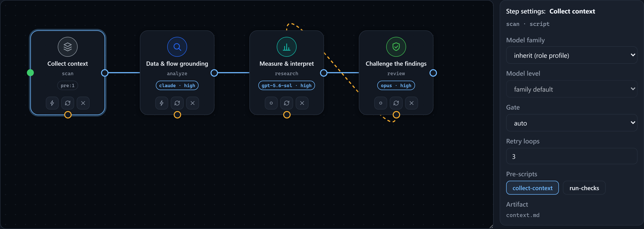Click the Retry loops input field
Viewport: 644px width, 229px height.
(571, 156)
